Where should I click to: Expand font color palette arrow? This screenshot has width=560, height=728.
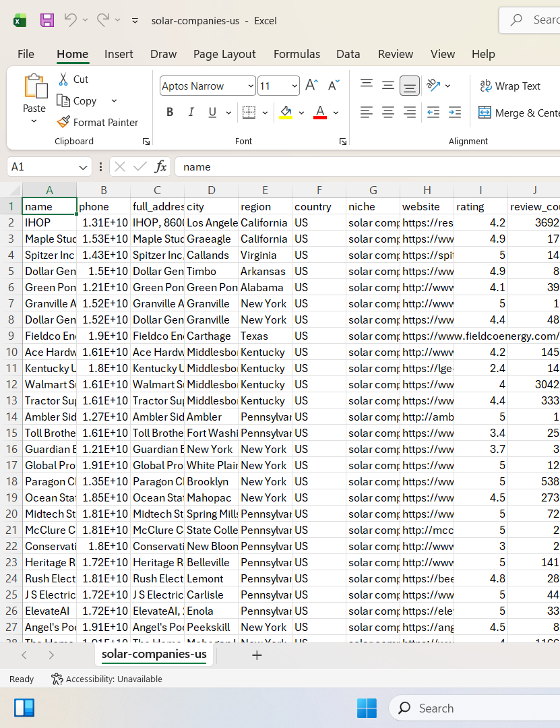click(336, 113)
